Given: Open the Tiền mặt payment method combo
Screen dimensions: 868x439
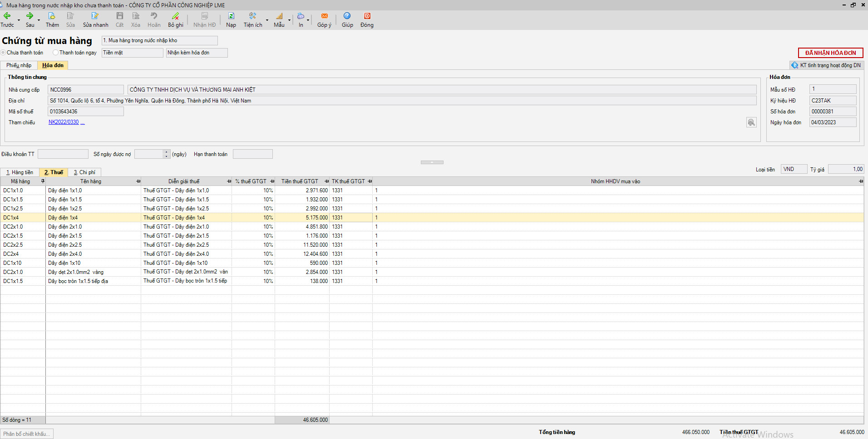Looking at the screenshot, I should coord(133,53).
